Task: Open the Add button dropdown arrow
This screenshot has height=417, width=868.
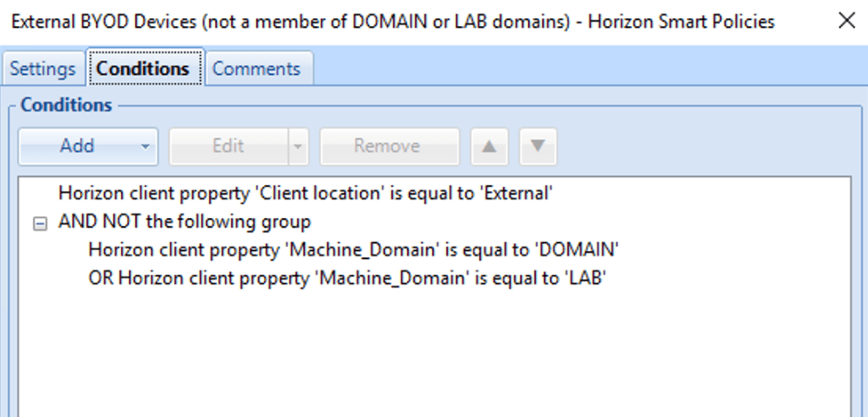Action: (145, 147)
